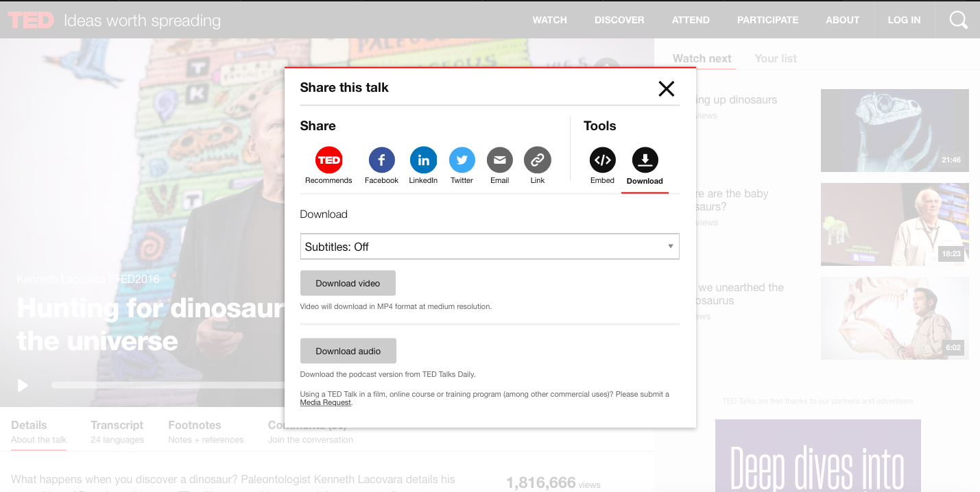Select the Details tab
This screenshot has height=492, width=980.
pyautogui.click(x=39, y=432)
